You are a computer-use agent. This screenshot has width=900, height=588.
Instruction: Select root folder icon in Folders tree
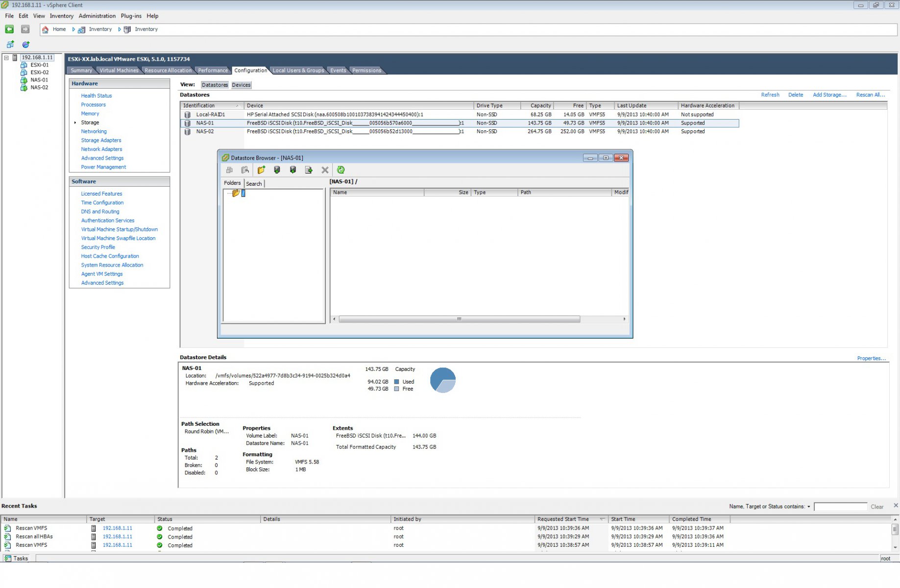click(x=236, y=193)
